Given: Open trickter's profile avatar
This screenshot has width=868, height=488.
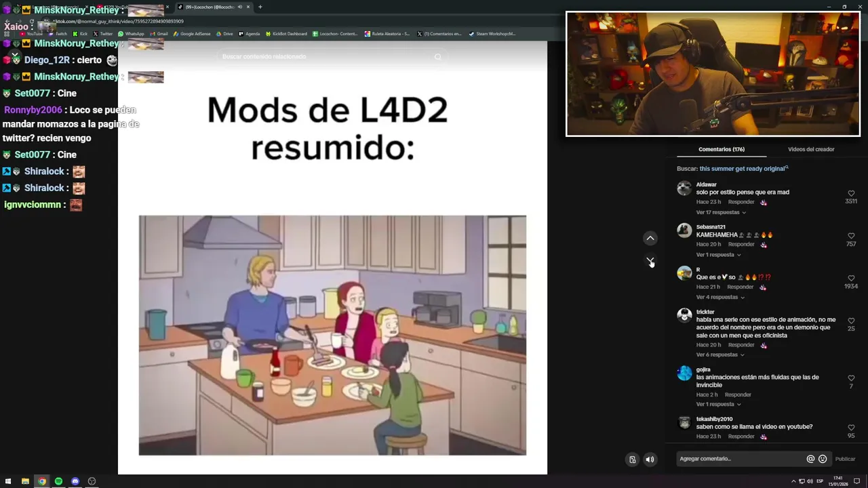Looking at the screenshot, I should [684, 315].
